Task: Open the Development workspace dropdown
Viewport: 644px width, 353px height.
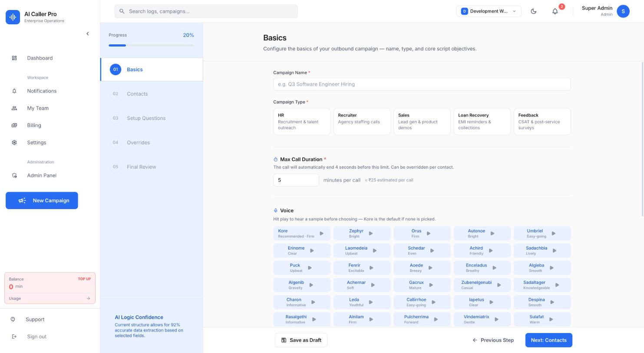Action: 489,11
